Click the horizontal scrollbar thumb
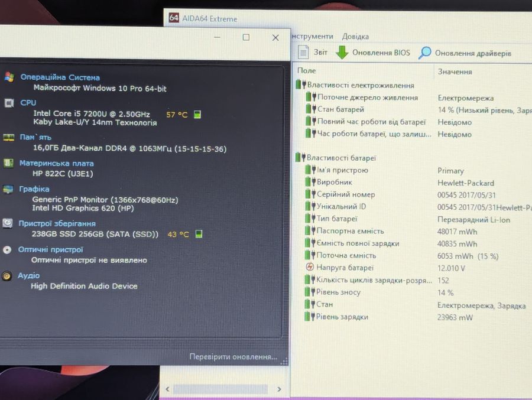The height and width of the screenshot is (400, 532). point(220,389)
